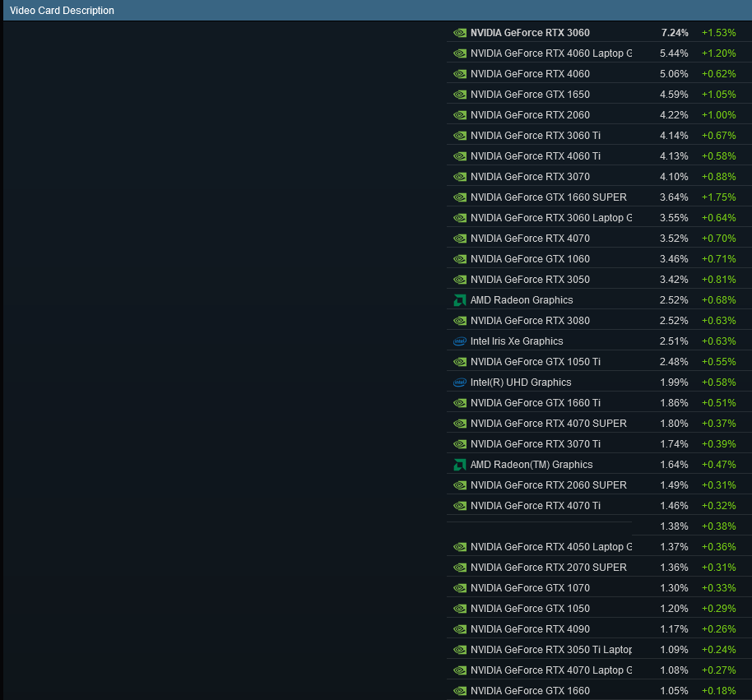Click the +0.38% change in the unnamed row

[x=718, y=526]
